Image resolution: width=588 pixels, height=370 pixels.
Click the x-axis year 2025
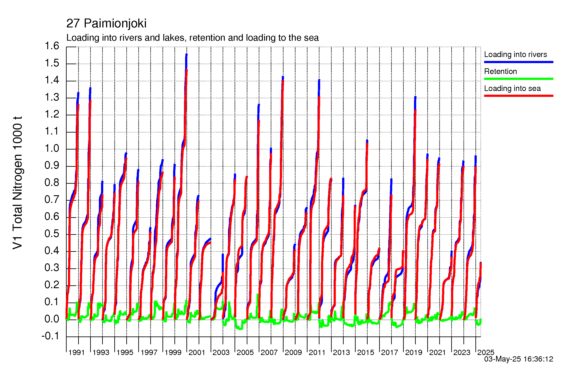click(x=486, y=352)
